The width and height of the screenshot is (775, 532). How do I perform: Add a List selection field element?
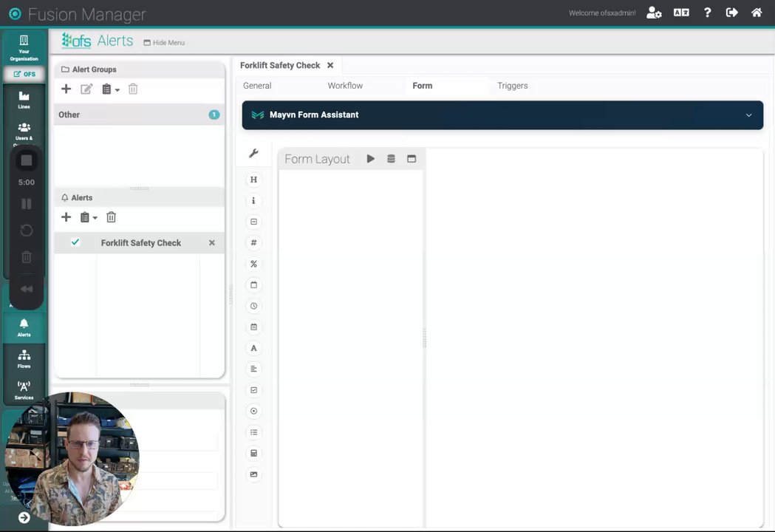tap(253, 432)
